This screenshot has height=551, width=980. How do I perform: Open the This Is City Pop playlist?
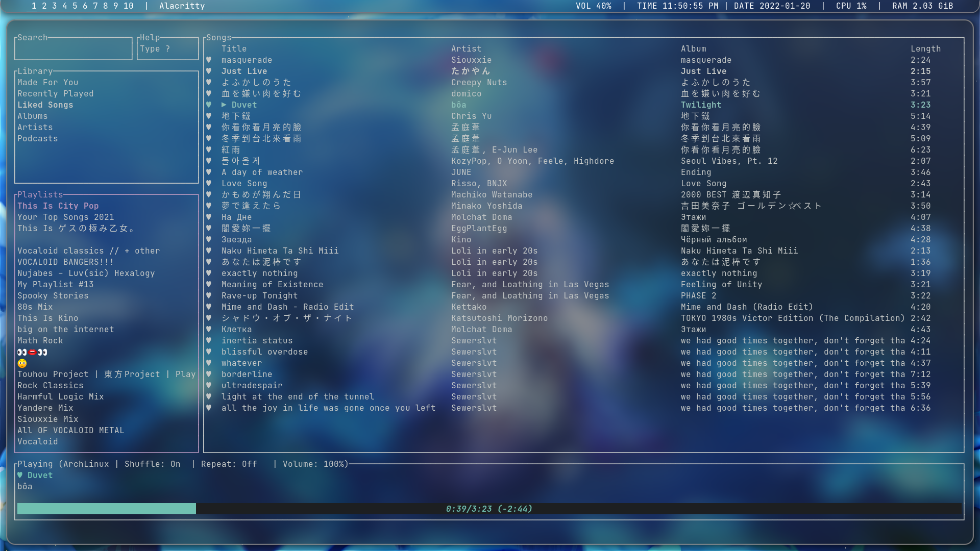click(58, 206)
